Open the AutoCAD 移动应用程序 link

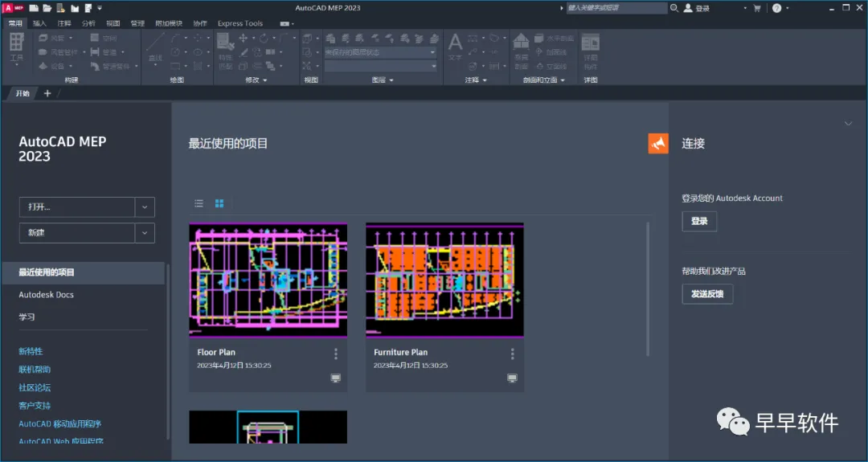coord(59,423)
